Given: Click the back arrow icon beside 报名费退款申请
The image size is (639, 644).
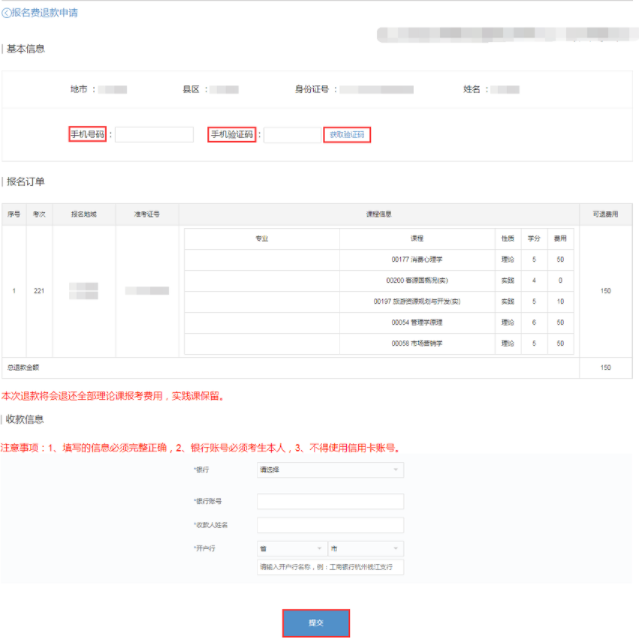Looking at the screenshot, I should tap(6, 13).
